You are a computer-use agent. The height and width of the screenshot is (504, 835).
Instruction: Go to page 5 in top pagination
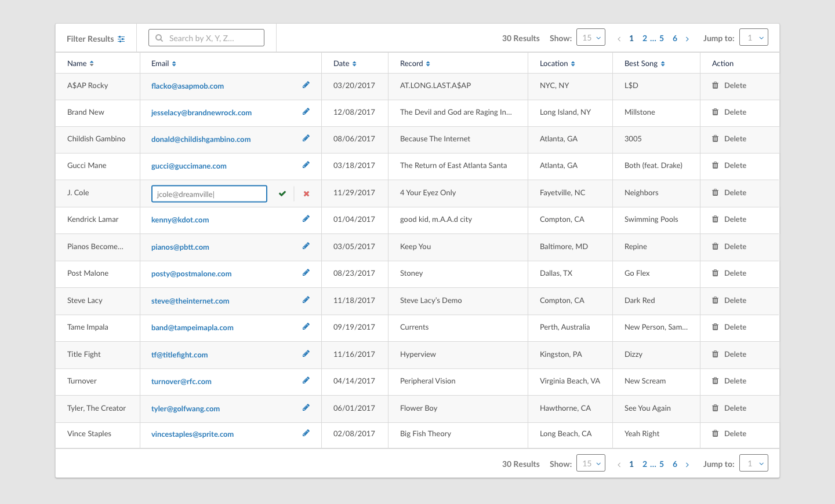(662, 38)
